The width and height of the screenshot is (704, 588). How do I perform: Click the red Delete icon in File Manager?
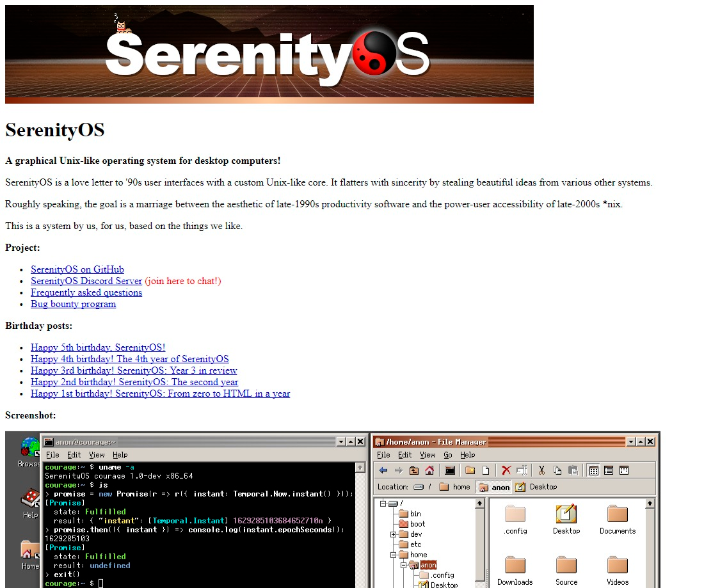pos(506,470)
